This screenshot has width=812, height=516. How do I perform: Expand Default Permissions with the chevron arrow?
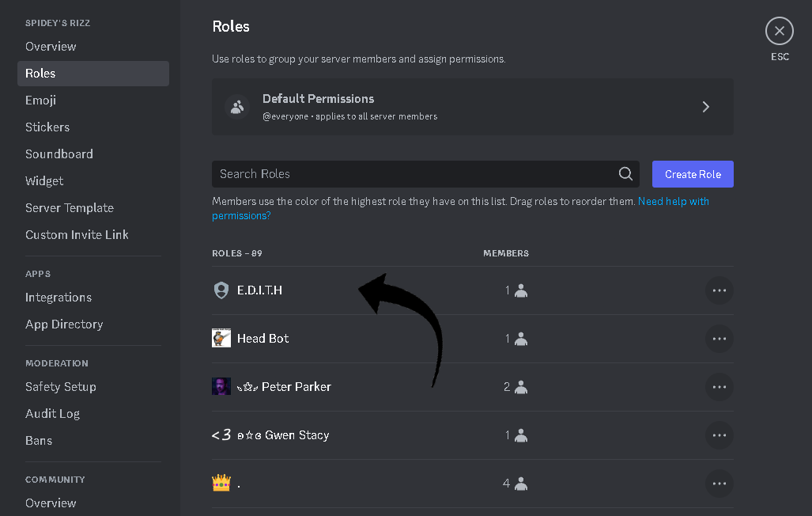706,107
